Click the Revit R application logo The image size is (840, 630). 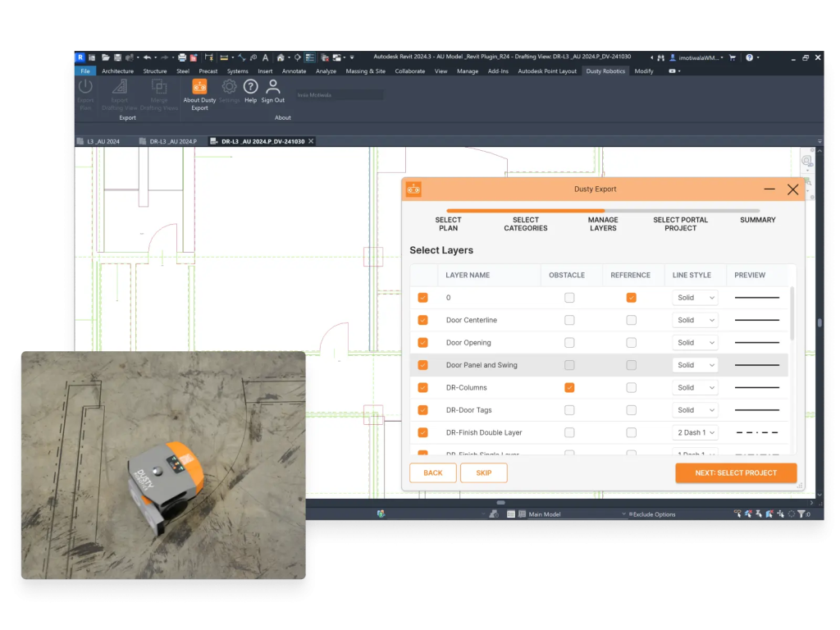pyautogui.click(x=80, y=57)
